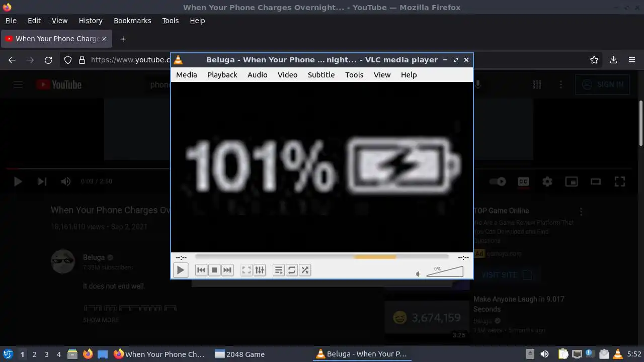Click Firefox page vertical scrollbar
Viewport: 644px width, 362px height.
point(640,123)
